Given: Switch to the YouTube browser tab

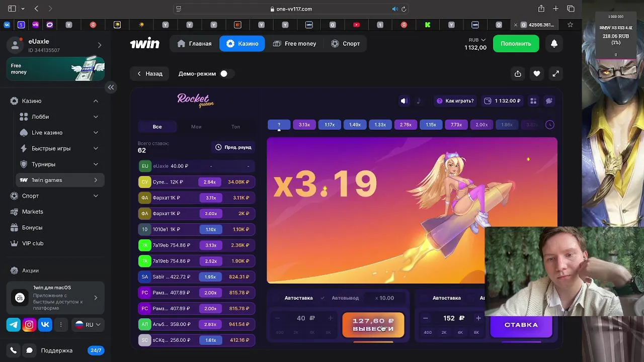Looking at the screenshot, I should coord(356,25).
